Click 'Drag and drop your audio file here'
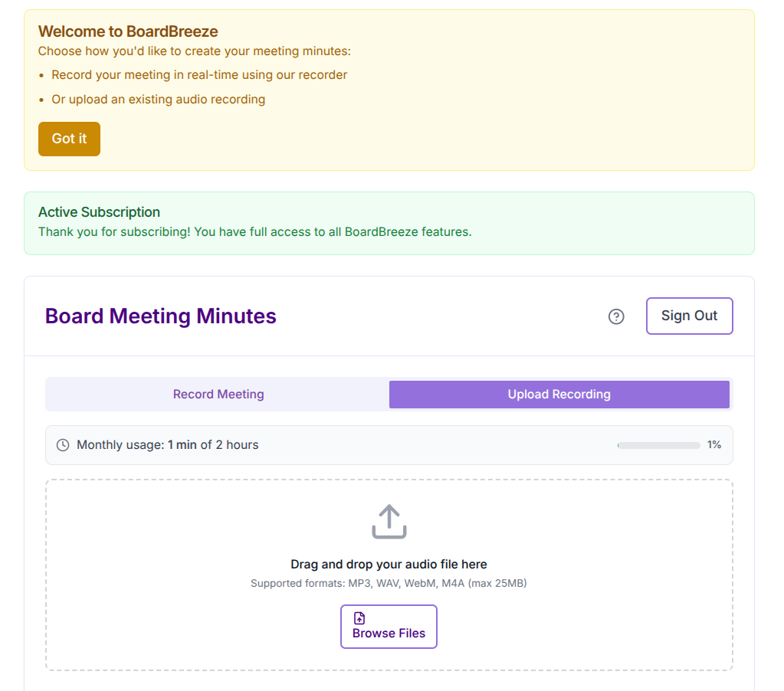The image size is (784, 691). click(x=389, y=564)
